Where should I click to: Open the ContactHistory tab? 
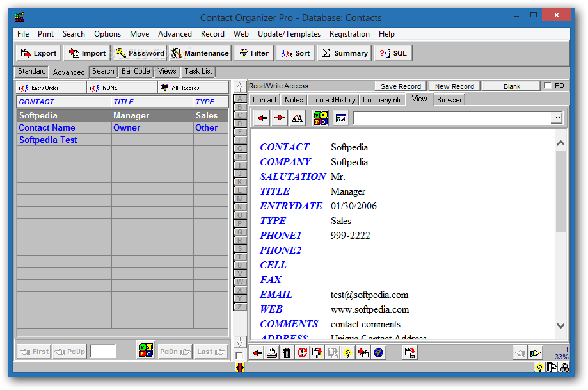tap(333, 100)
